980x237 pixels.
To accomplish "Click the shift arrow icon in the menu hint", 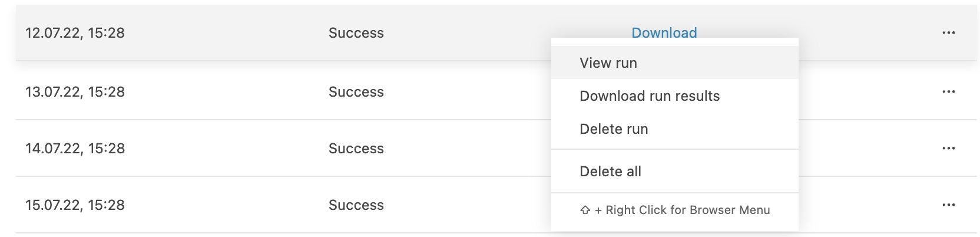I will point(585,210).
